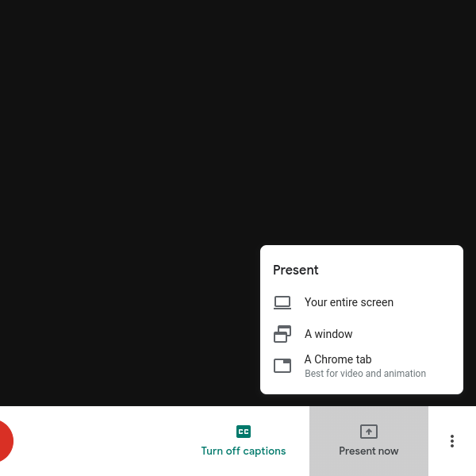Viewport: 476px width, 476px height.
Task: Choose "A Chrome tab" to present
Action: [362, 366]
